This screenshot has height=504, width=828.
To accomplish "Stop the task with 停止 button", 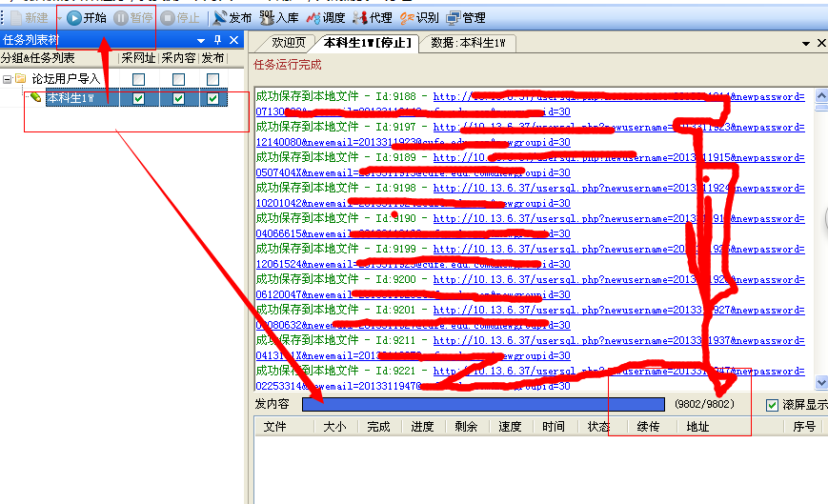I will click(180, 18).
